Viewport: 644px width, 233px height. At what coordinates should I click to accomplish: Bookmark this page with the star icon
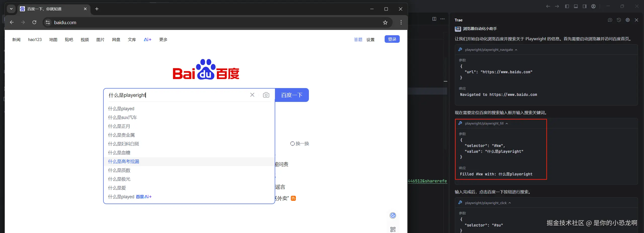(x=385, y=22)
